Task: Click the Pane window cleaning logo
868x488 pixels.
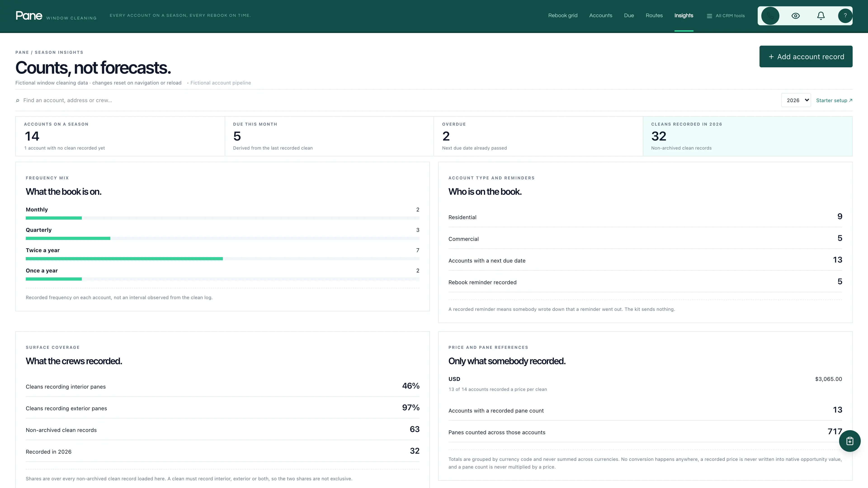Action: point(56,16)
